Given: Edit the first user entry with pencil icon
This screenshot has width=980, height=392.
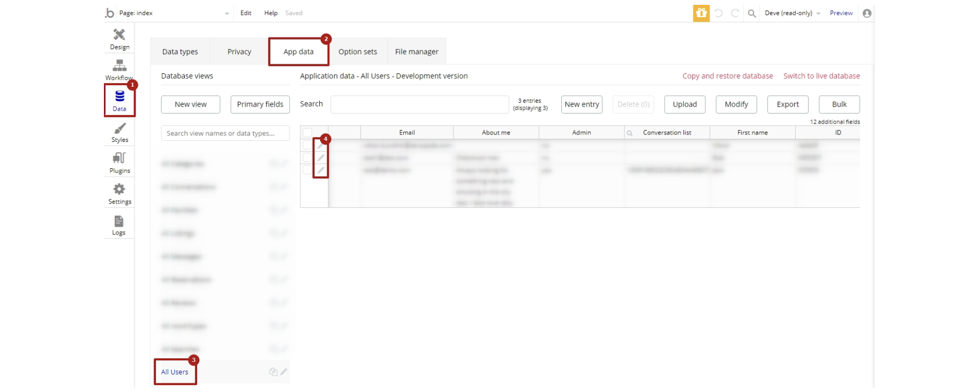Looking at the screenshot, I should (320, 145).
